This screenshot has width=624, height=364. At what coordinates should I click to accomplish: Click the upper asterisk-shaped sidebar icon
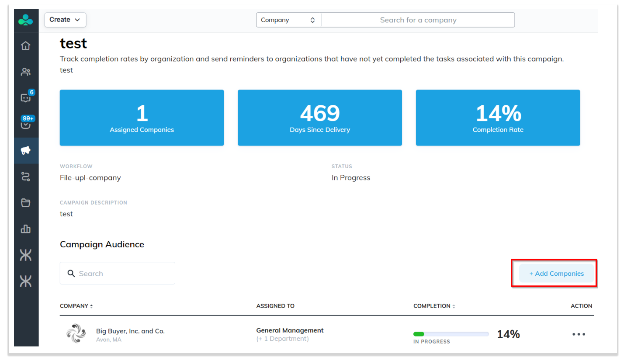(x=26, y=255)
